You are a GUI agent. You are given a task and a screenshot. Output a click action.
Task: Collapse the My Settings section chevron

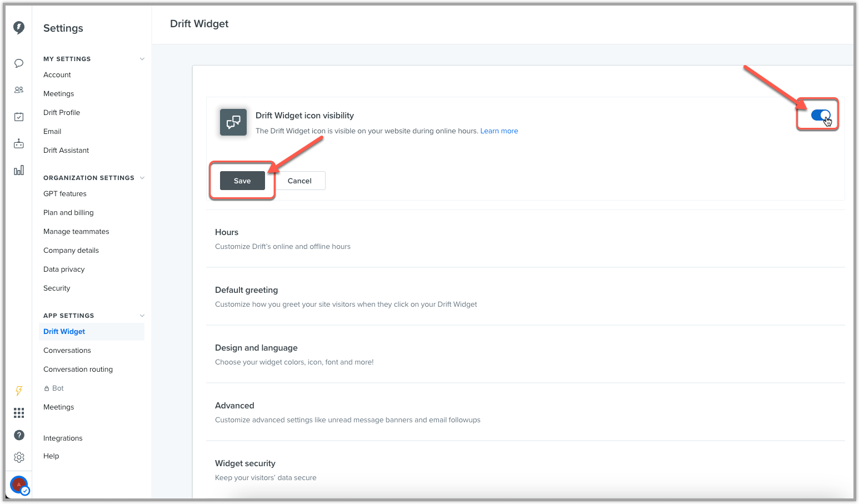pyautogui.click(x=142, y=59)
